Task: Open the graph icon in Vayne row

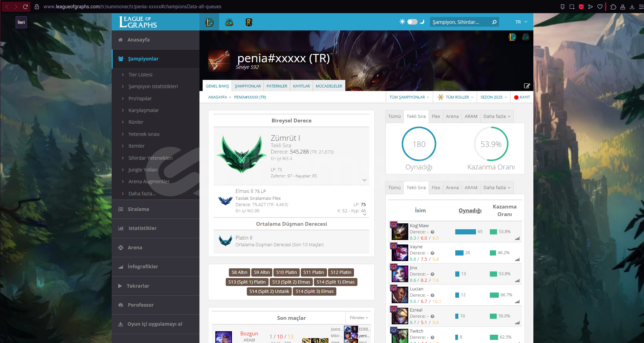Action: point(517,259)
